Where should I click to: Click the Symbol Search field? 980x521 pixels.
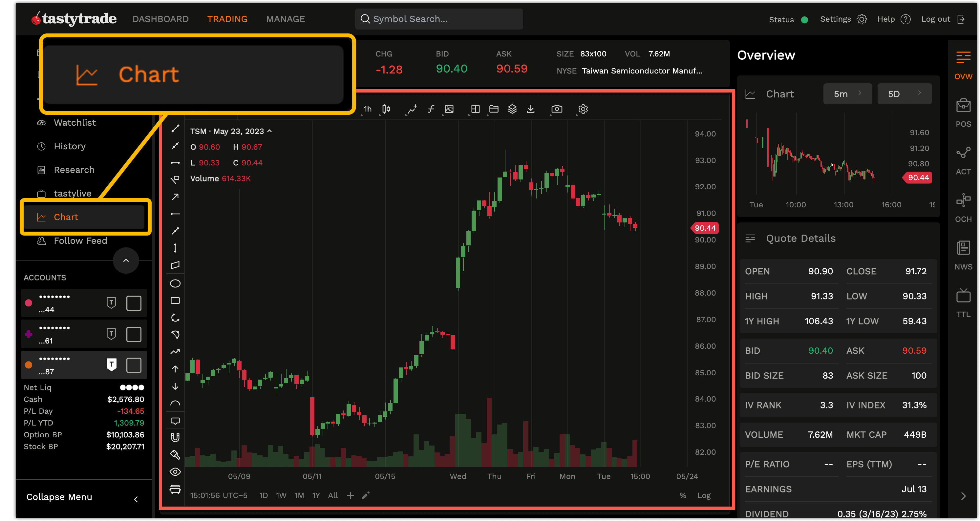point(437,19)
